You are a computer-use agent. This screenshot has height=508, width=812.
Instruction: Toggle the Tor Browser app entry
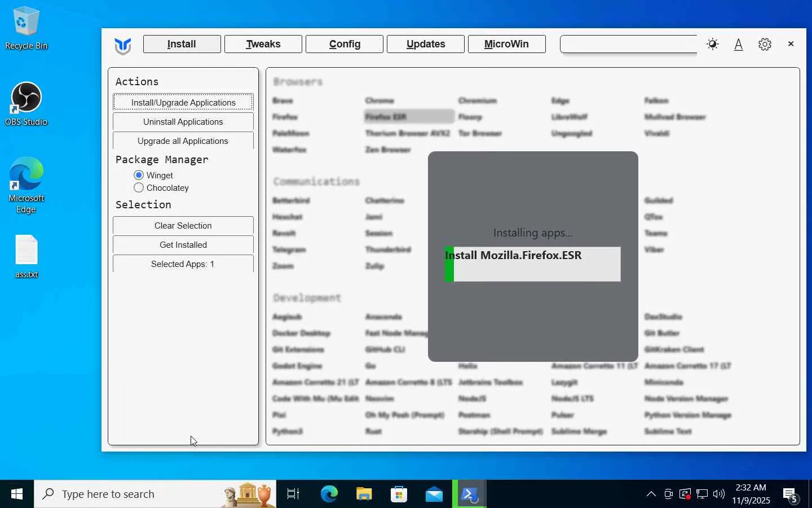(480, 133)
